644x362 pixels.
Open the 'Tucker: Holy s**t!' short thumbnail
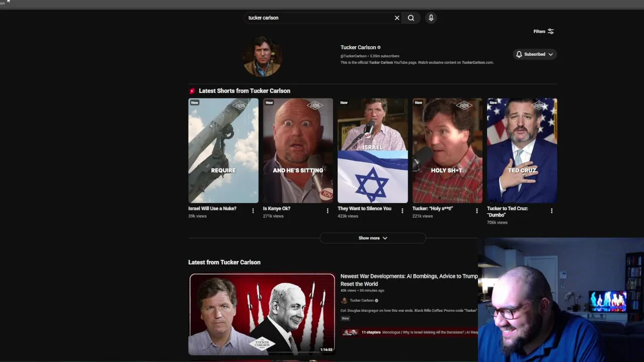tap(447, 150)
